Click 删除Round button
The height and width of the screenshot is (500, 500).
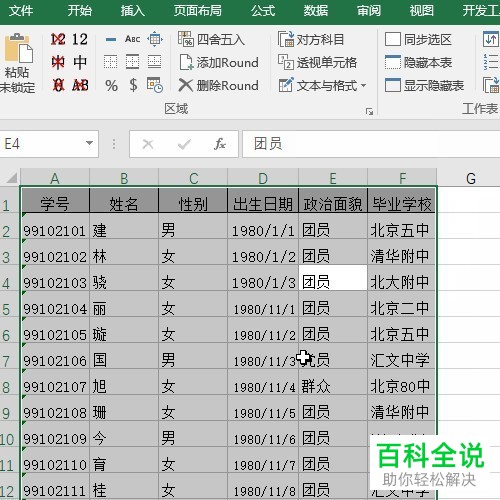coord(219,85)
